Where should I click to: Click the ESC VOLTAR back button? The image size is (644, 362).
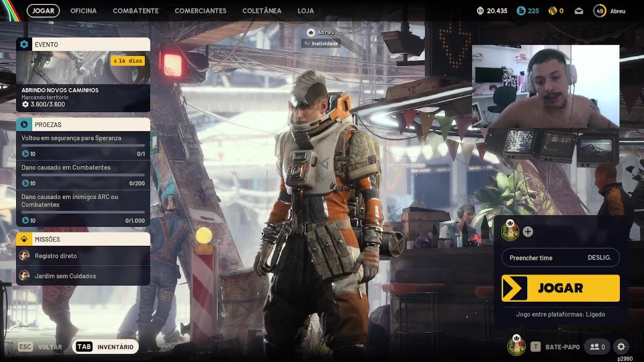click(x=40, y=347)
